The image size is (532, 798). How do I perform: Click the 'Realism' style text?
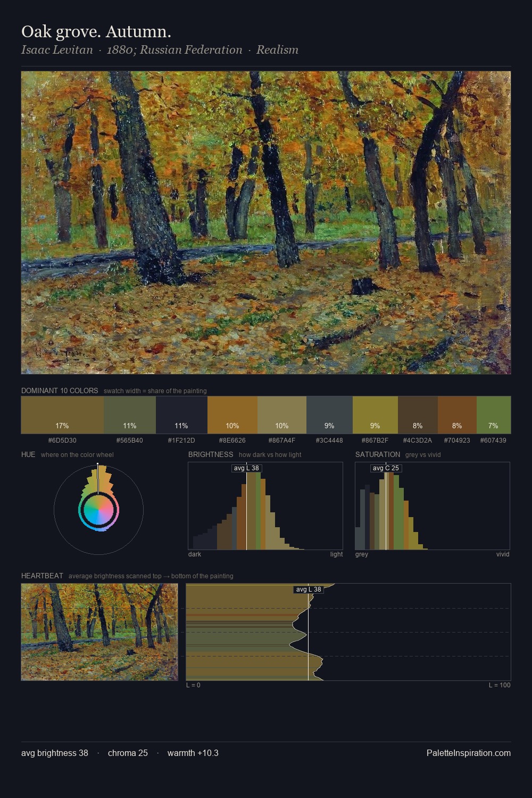277,50
